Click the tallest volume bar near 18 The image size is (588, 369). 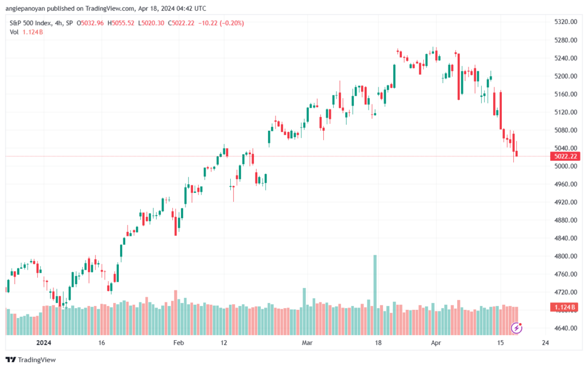375,295
